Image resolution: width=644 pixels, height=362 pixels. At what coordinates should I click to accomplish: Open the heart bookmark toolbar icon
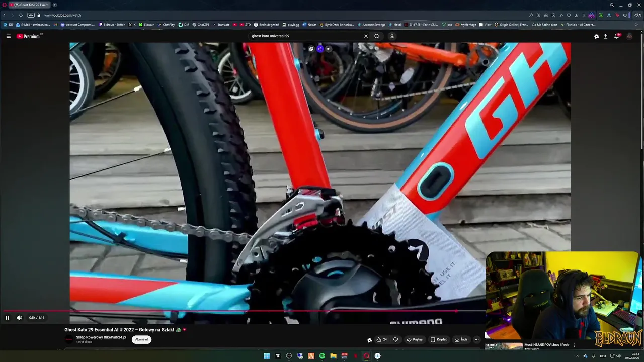click(x=569, y=15)
